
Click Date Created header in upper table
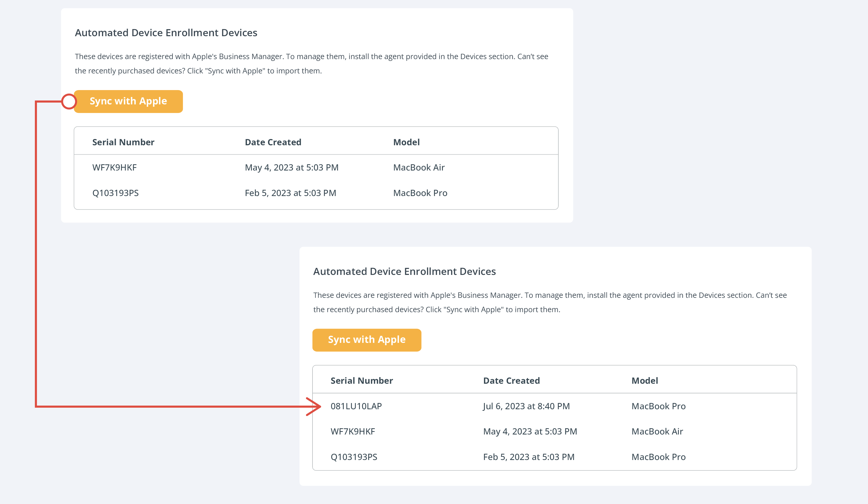[273, 142]
